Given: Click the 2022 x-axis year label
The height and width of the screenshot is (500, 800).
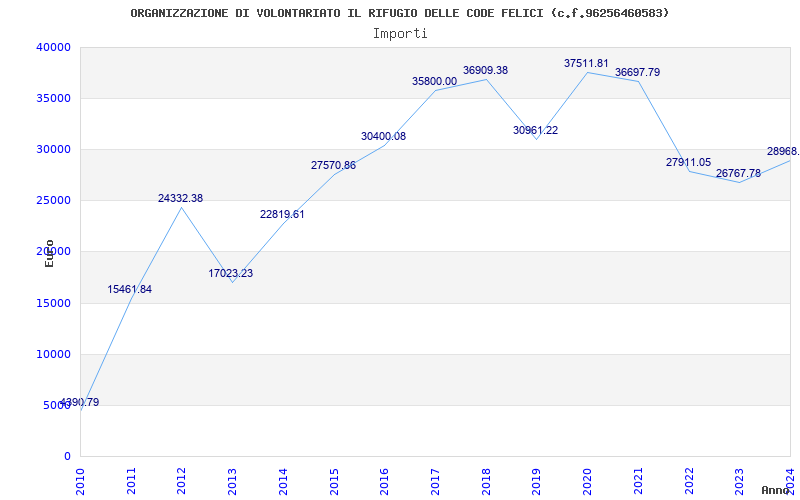Looking at the screenshot, I should (x=689, y=482).
